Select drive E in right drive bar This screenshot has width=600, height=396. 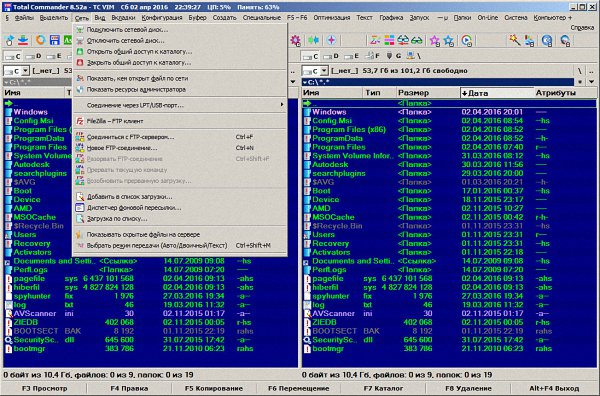(351, 56)
